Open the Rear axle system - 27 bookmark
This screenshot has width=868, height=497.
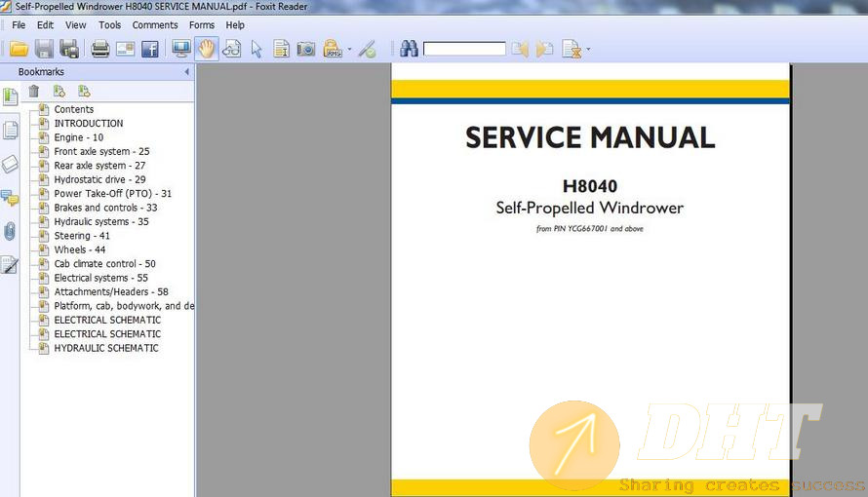(x=99, y=166)
